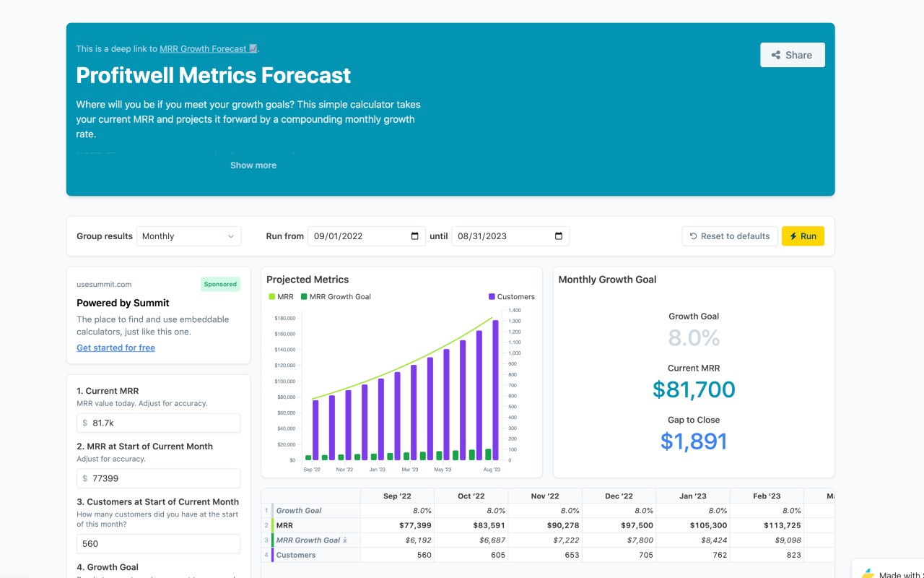This screenshot has height=578, width=924.
Task: Click the Monthly Growth Goal panel title
Action: [607, 280]
